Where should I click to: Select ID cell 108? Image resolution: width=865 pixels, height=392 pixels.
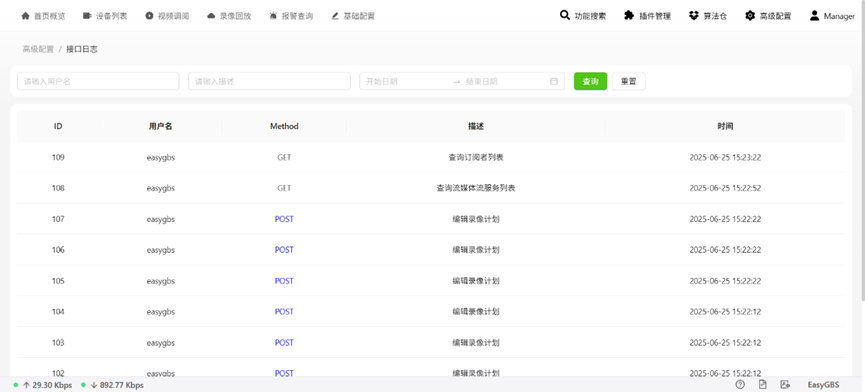58,188
